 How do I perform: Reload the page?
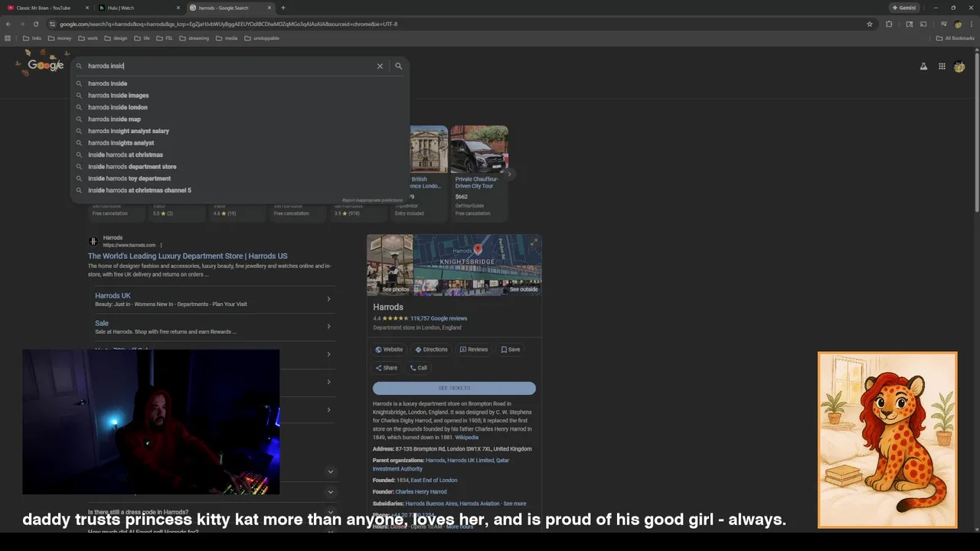tap(35, 24)
